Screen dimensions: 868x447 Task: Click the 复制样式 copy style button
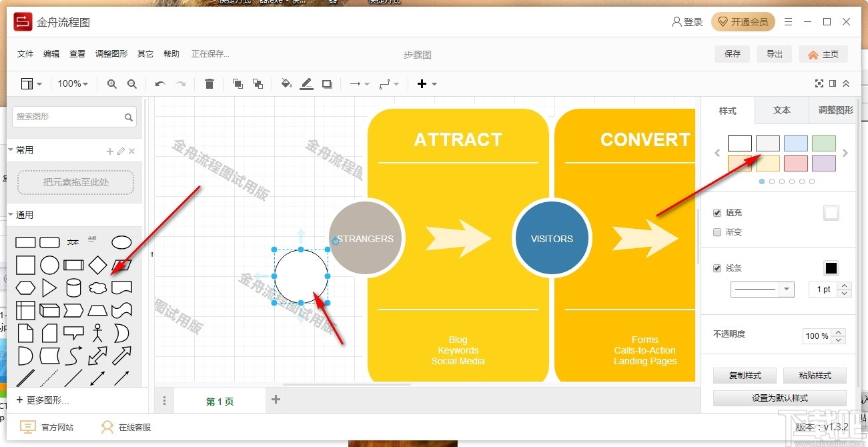click(745, 376)
